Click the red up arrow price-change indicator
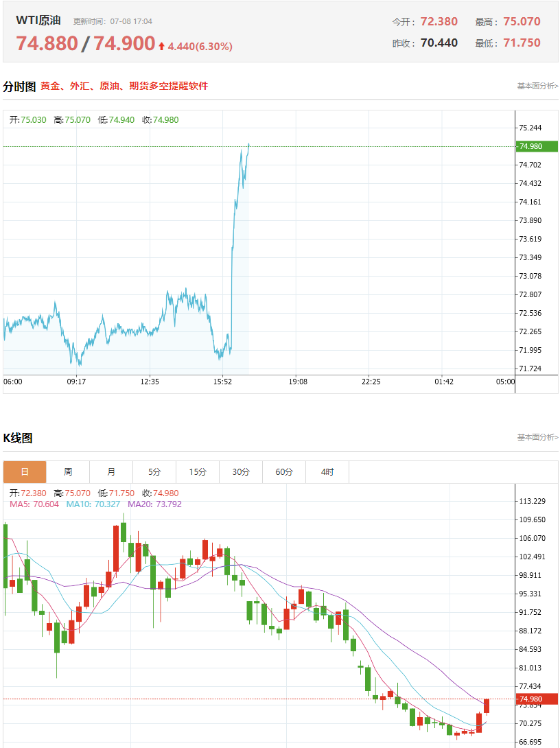The width and height of the screenshot is (560, 748). (162, 46)
